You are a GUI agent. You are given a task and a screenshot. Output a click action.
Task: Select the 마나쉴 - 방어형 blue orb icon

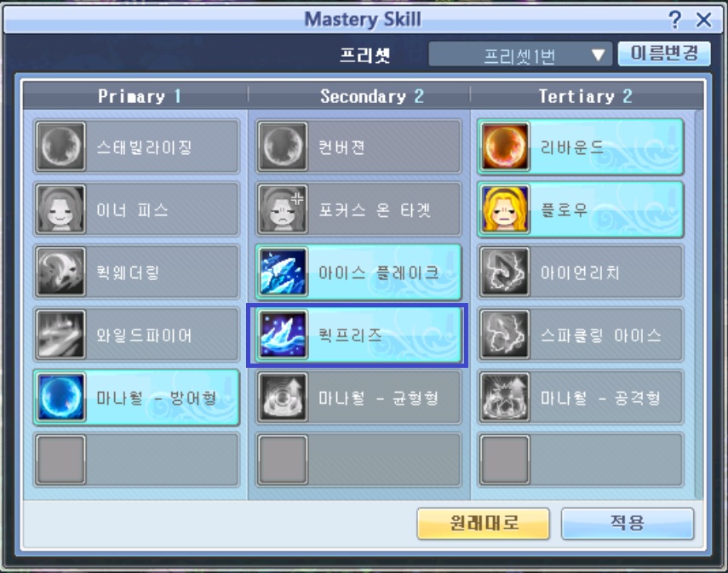(60, 397)
